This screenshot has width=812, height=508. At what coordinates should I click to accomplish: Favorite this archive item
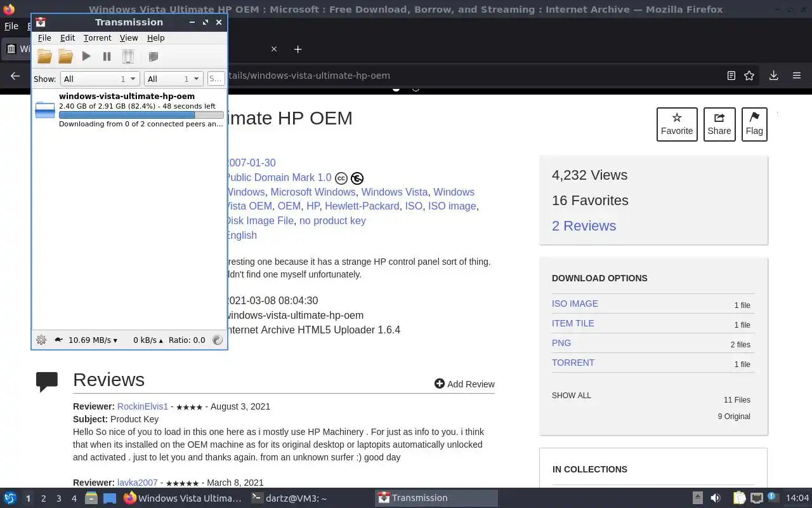[677, 124]
